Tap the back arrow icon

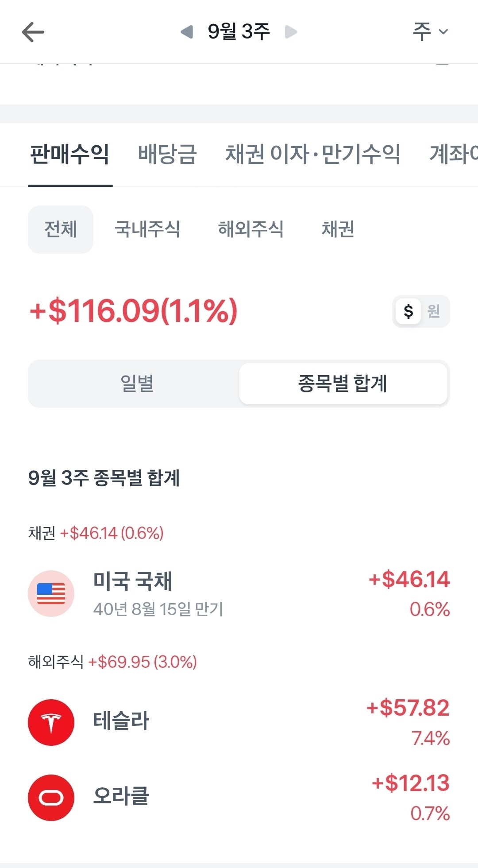(33, 32)
